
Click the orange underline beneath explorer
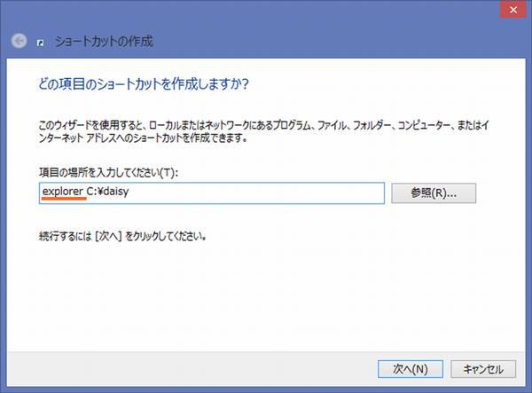(64, 199)
